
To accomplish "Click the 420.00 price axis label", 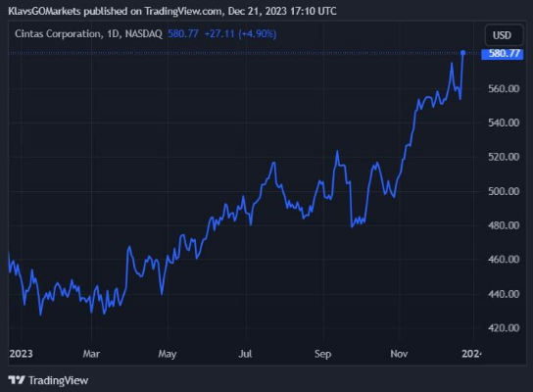I will [x=504, y=327].
